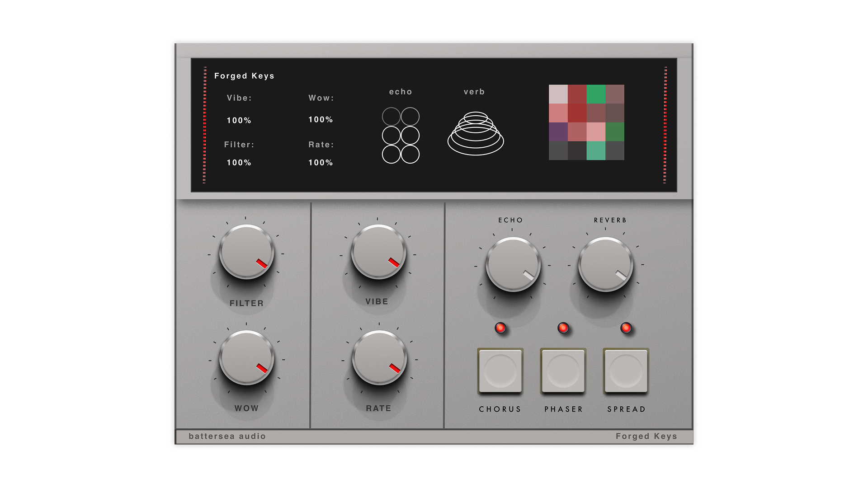Toggle the Chorus button
Viewport: 868px width, 488px height.
(x=500, y=371)
